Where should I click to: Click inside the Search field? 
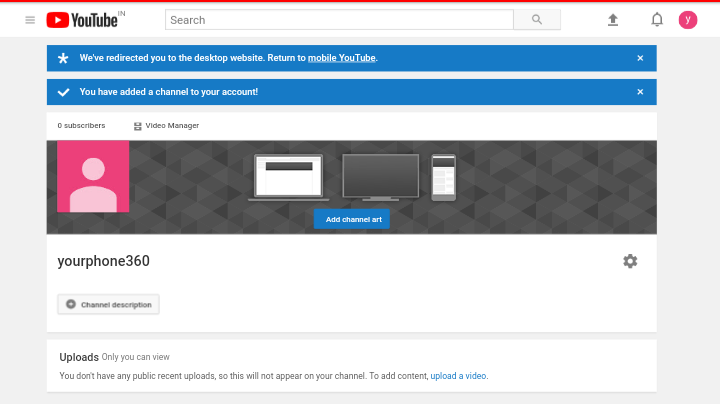pyautogui.click(x=339, y=20)
